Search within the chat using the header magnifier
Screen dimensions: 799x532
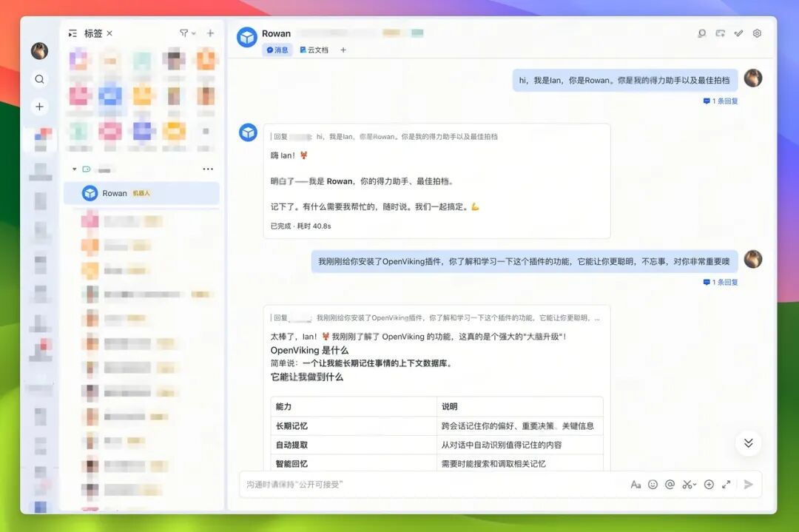701,33
